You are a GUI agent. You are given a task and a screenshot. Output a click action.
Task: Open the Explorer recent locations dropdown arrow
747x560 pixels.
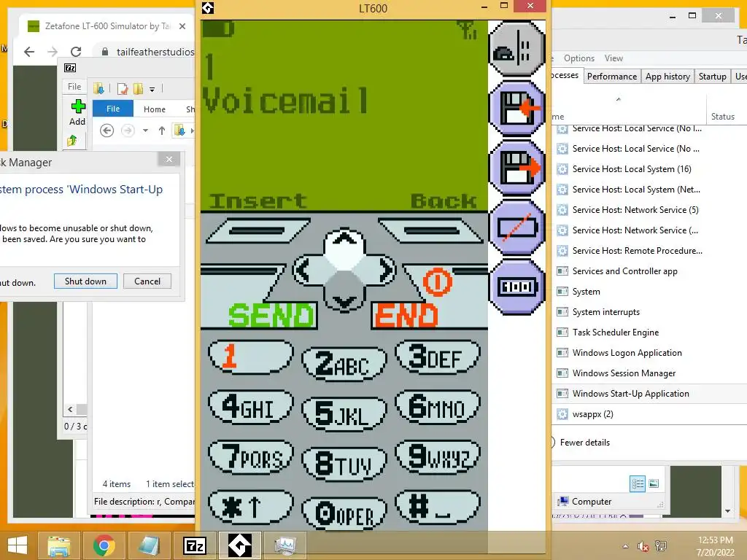pos(145,131)
